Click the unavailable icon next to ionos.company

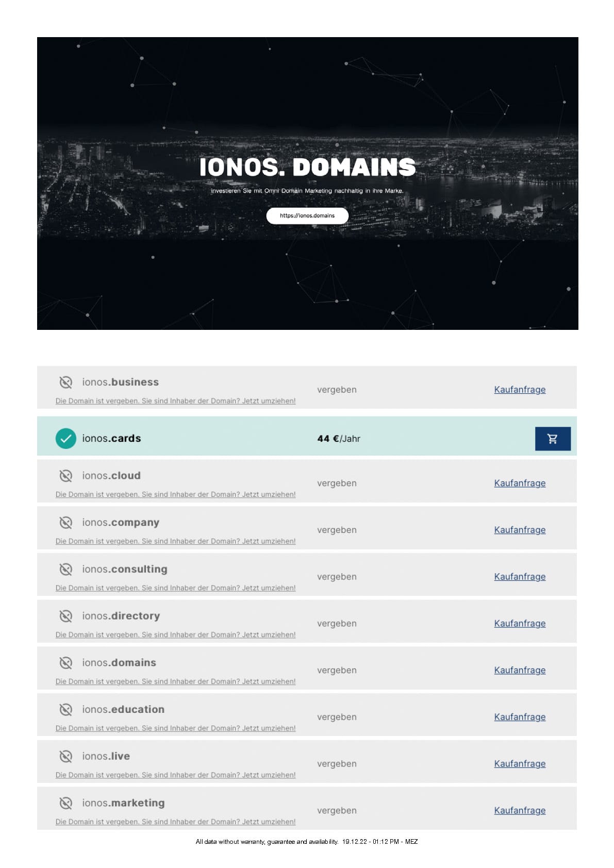65,523
